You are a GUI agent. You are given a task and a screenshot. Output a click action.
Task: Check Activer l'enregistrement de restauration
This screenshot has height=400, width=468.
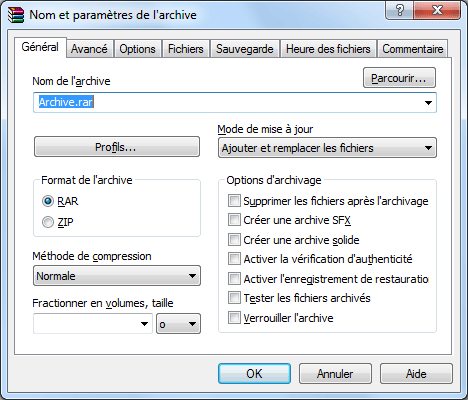click(234, 279)
